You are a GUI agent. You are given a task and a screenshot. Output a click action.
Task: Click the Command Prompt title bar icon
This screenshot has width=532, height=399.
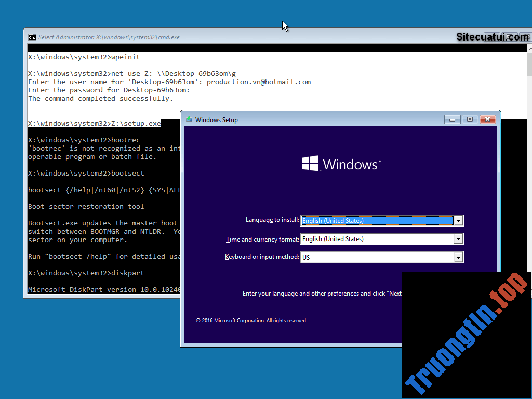pos(32,37)
